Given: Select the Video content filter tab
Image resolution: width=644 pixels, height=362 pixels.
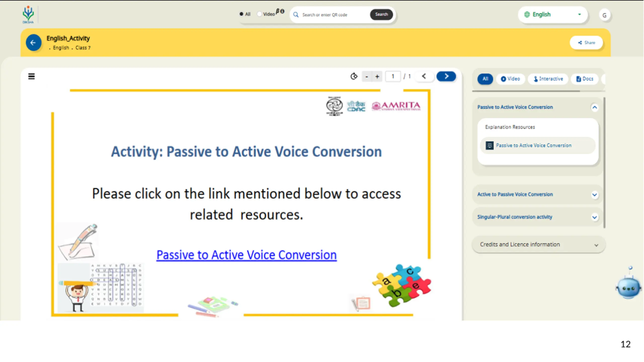Looking at the screenshot, I should click(510, 79).
